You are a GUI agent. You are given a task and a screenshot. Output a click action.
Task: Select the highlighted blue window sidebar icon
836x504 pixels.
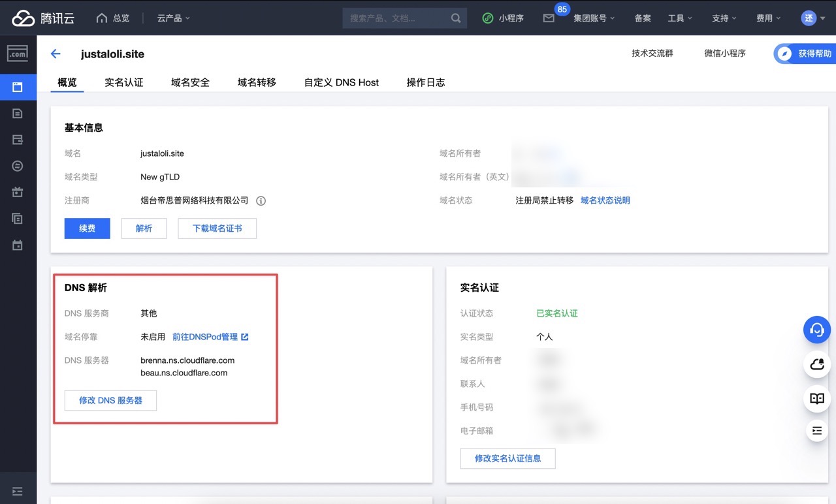tap(18, 87)
